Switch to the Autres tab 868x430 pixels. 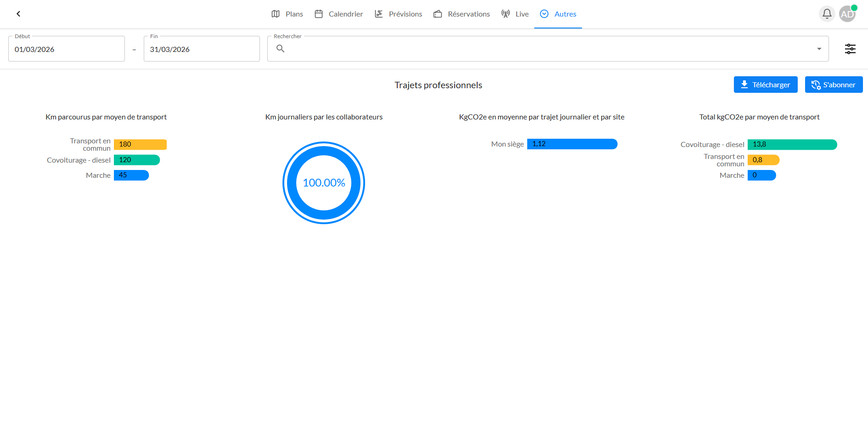565,14
